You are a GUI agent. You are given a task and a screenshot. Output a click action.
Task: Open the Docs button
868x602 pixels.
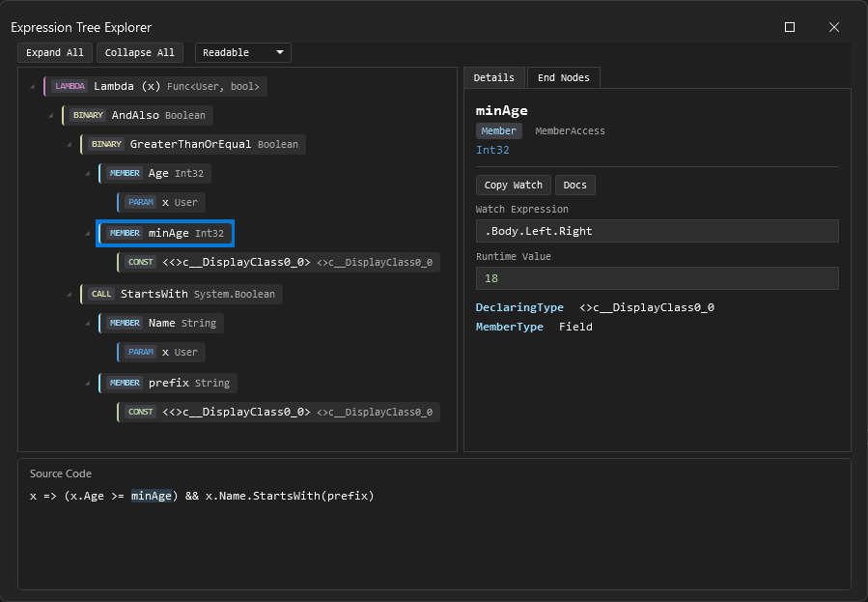[574, 185]
